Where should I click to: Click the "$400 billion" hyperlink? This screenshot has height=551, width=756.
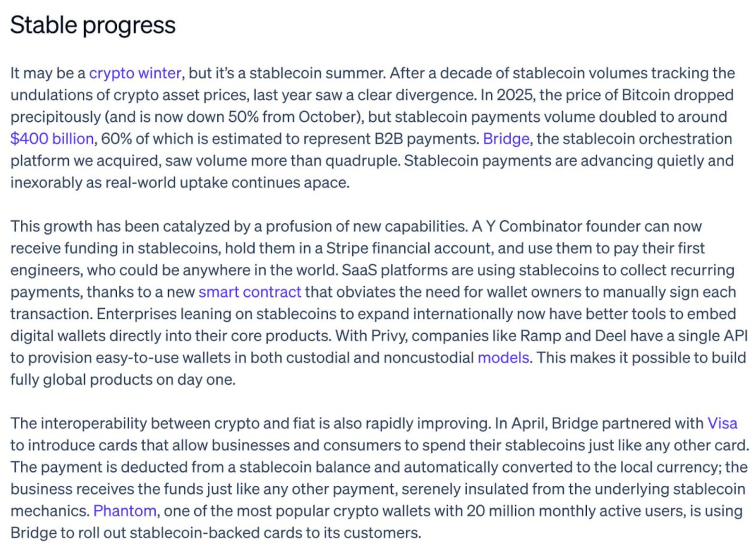(52, 139)
